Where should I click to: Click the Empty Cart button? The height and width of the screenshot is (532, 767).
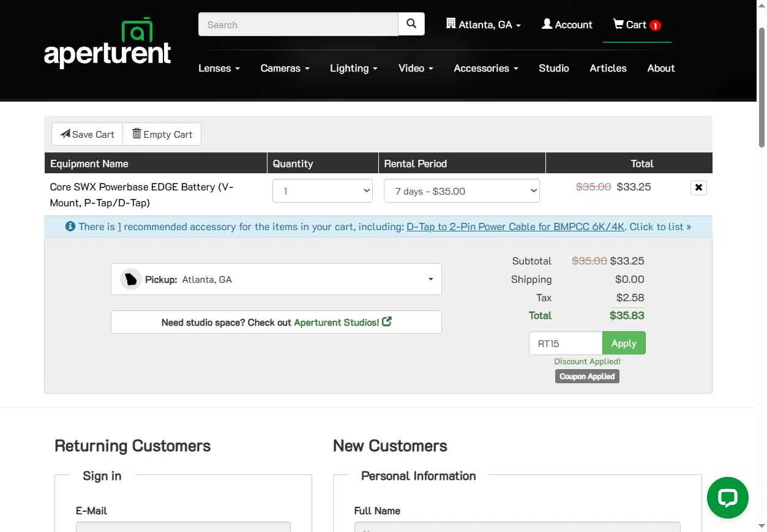pyautogui.click(x=162, y=134)
